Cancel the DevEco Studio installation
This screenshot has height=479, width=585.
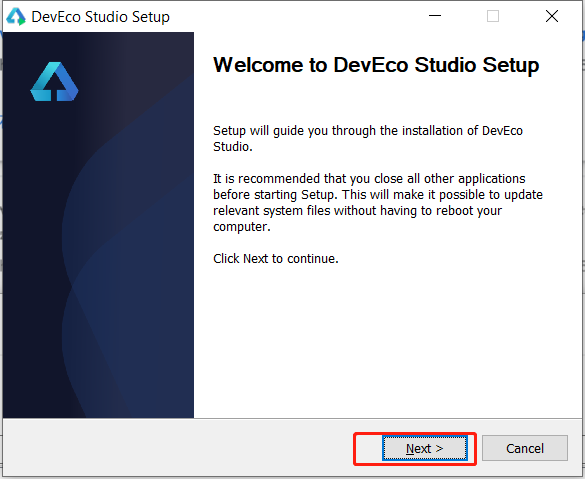click(525, 448)
